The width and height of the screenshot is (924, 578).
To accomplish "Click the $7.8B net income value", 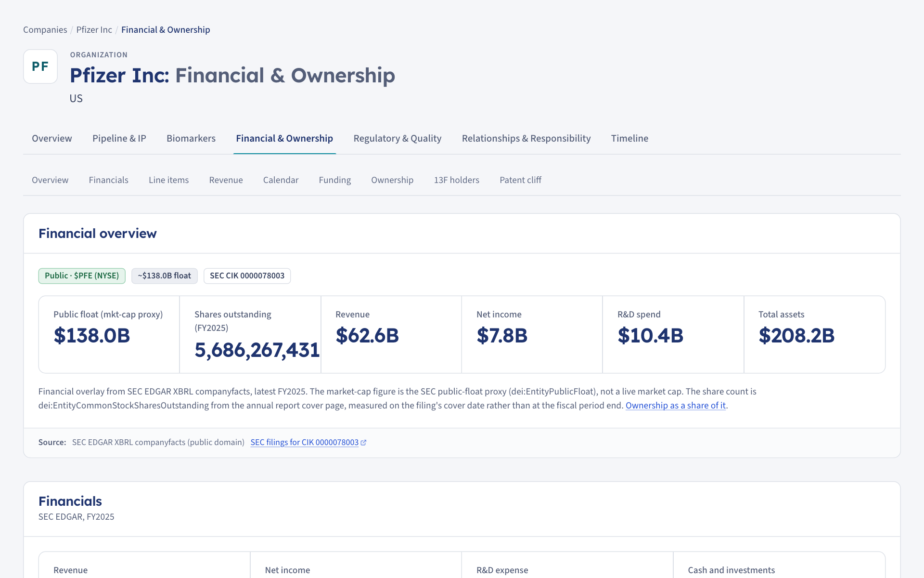I will click(502, 336).
